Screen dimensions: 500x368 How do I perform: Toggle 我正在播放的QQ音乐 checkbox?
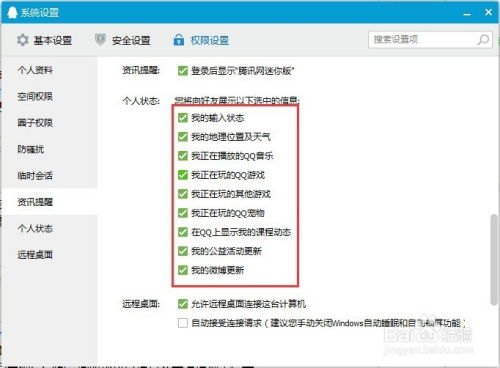pos(183,156)
